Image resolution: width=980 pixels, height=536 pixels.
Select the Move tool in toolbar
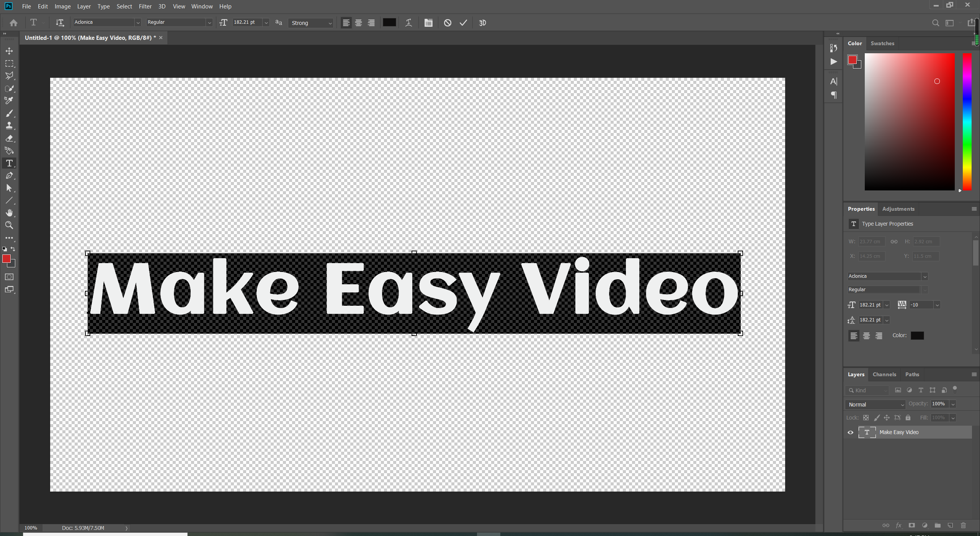pyautogui.click(x=9, y=51)
